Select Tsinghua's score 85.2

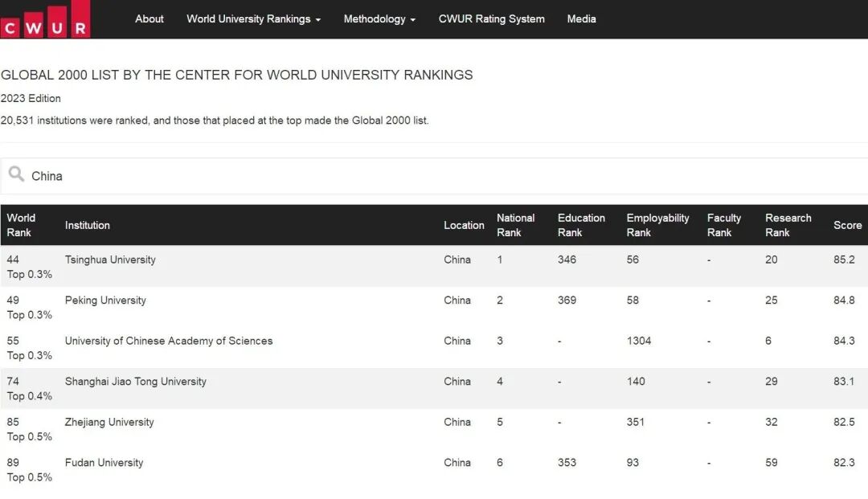tap(844, 260)
